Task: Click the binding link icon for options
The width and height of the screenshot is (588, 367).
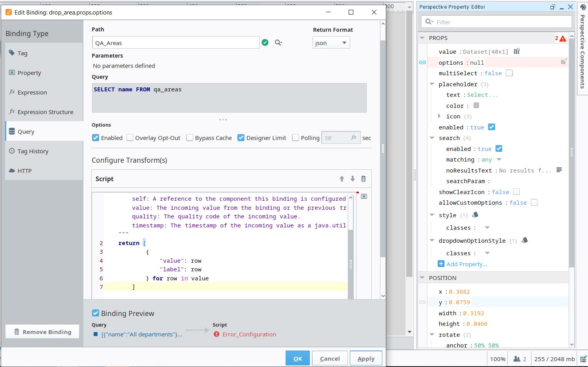Action: coord(423,62)
